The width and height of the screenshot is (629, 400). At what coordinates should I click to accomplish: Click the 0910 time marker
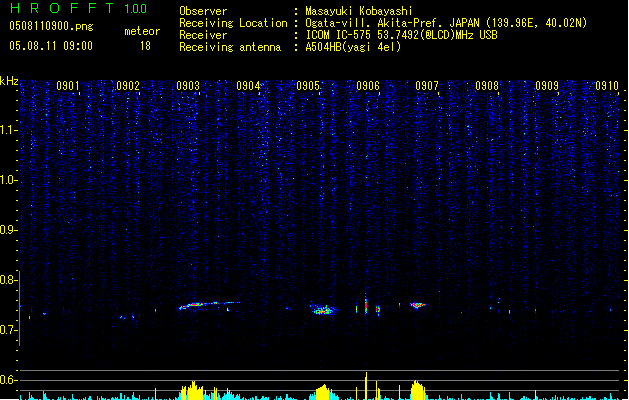[x=607, y=86]
